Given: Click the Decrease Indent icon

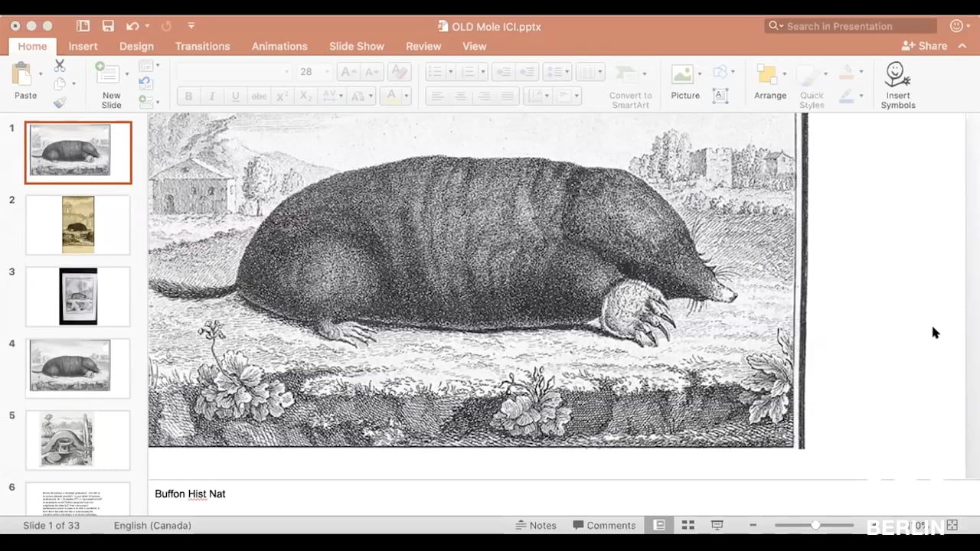Looking at the screenshot, I should click(x=503, y=72).
